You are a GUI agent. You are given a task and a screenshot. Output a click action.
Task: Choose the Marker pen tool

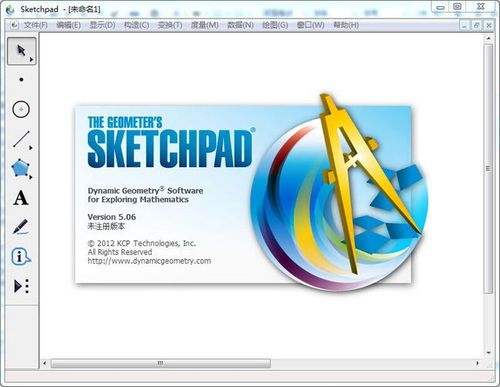point(21,227)
